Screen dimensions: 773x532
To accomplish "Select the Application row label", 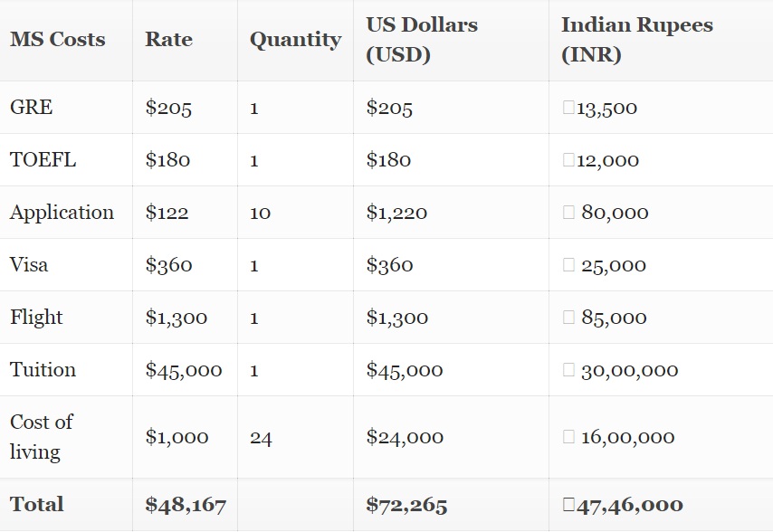I will click(x=62, y=213).
